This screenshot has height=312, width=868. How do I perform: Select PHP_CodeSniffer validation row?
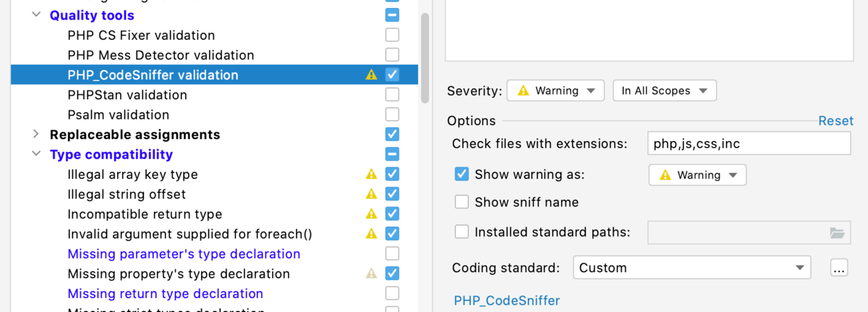[214, 75]
